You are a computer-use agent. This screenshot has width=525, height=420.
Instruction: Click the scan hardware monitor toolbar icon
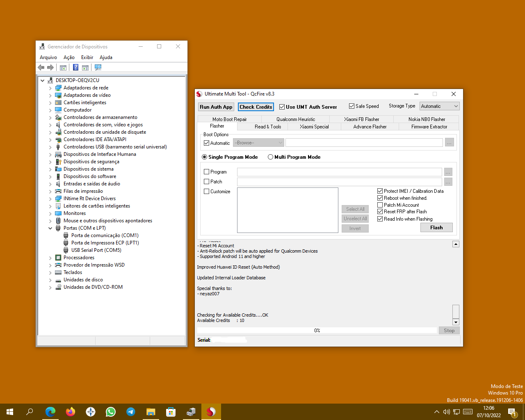(x=98, y=67)
